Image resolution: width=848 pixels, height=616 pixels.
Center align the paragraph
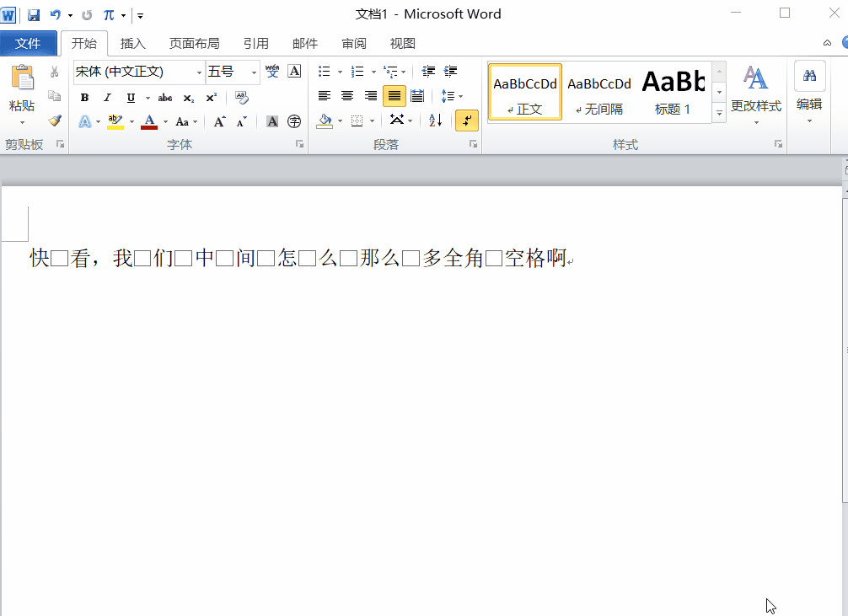pyautogui.click(x=347, y=96)
